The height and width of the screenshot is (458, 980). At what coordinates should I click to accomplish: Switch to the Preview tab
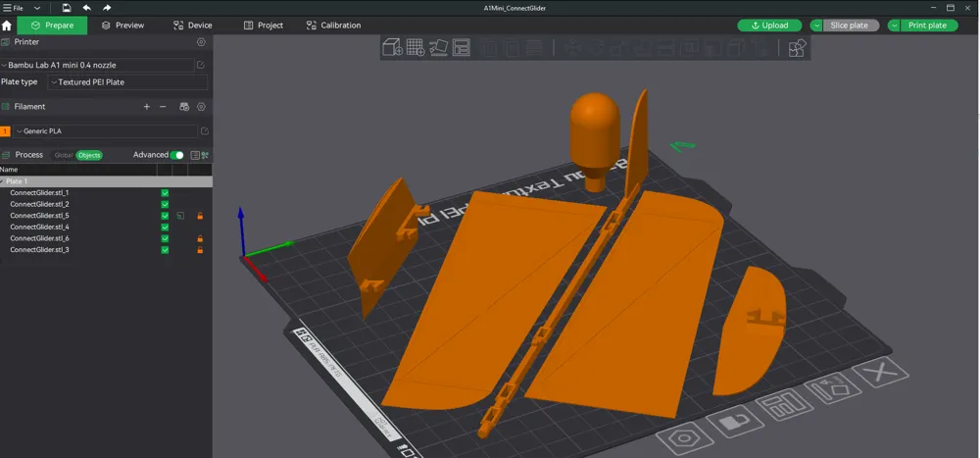123,25
